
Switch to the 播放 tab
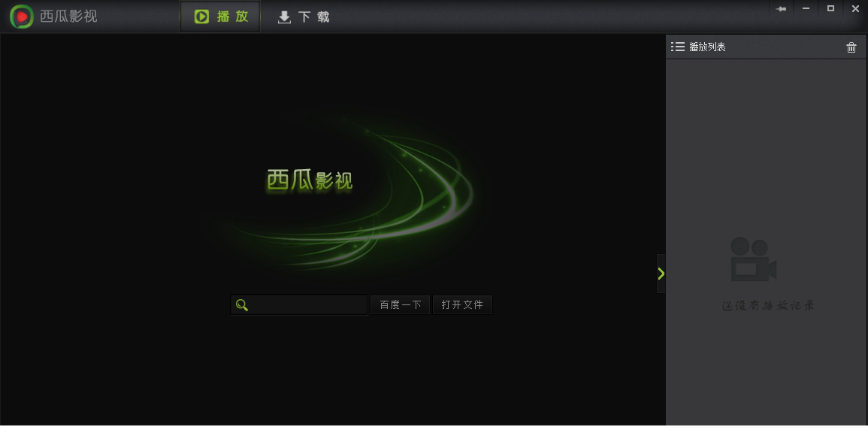tap(219, 17)
